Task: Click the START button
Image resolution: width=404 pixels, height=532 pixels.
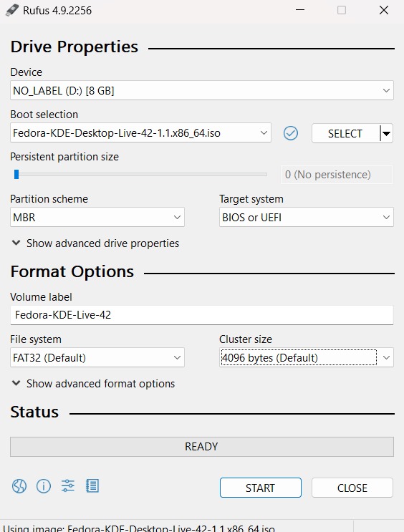Action: click(261, 488)
